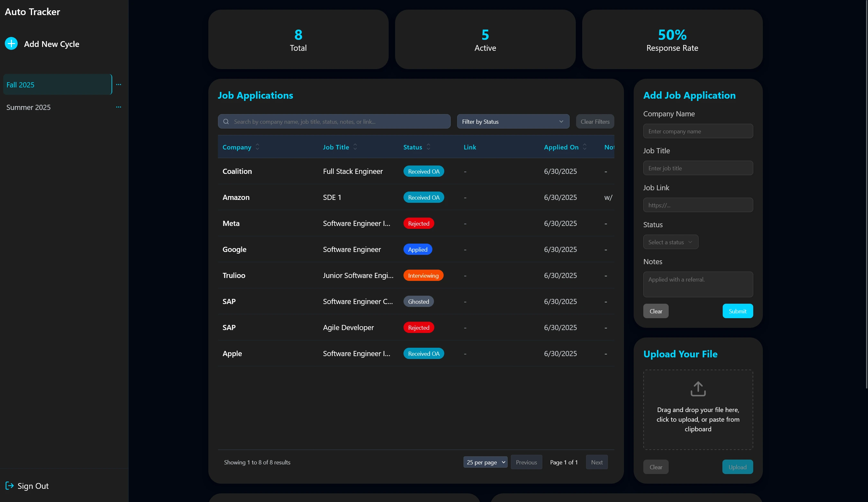
Task: Click the Agile Developer job title
Action: tap(348, 327)
